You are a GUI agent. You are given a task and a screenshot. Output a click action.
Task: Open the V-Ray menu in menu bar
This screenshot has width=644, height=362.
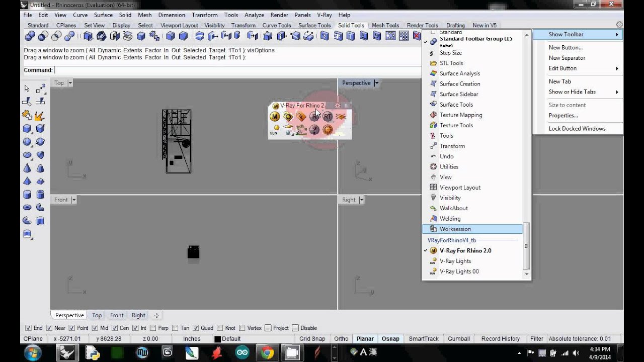(325, 15)
